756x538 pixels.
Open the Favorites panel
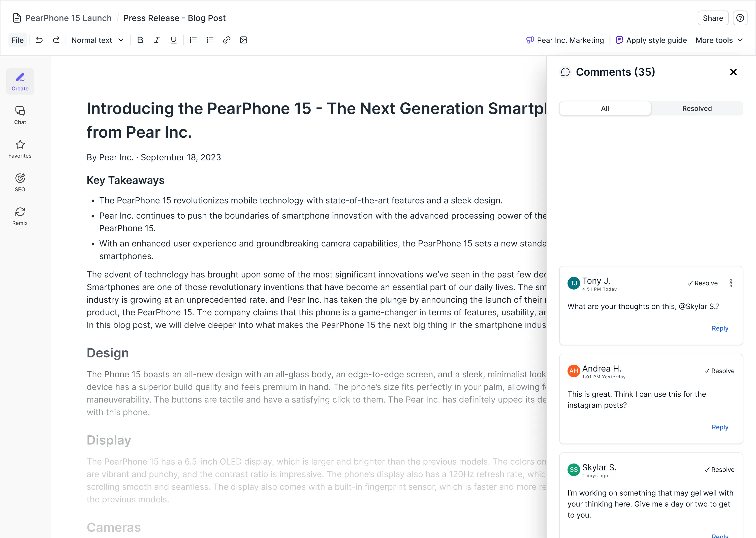[x=19, y=149]
